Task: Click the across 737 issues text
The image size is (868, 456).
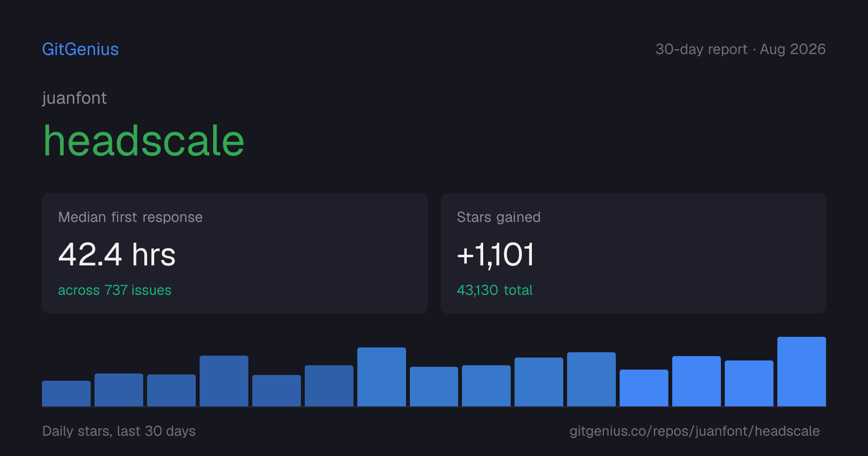Action: click(x=115, y=290)
